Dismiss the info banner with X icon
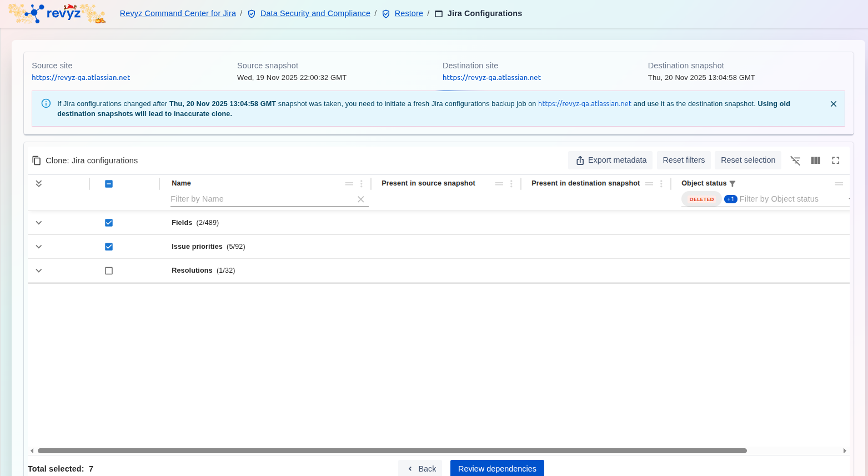868x476 pixels. click(x=833, y=104)
